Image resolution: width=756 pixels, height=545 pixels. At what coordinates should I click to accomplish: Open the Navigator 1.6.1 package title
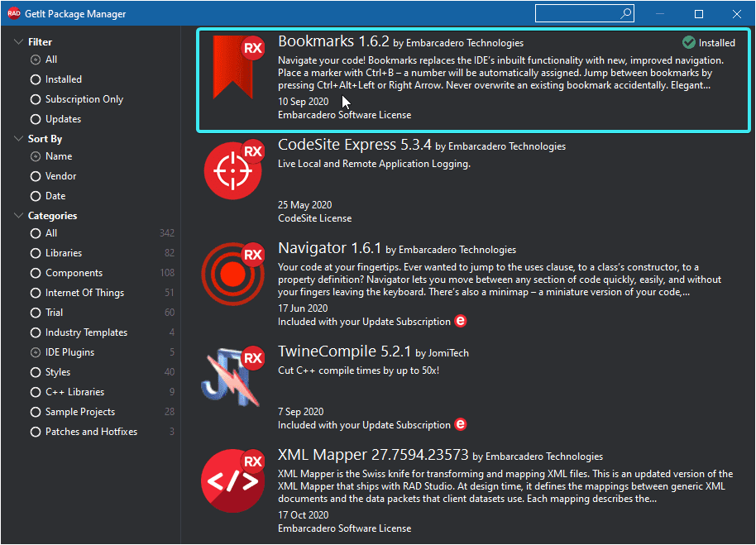pos(329,248)
